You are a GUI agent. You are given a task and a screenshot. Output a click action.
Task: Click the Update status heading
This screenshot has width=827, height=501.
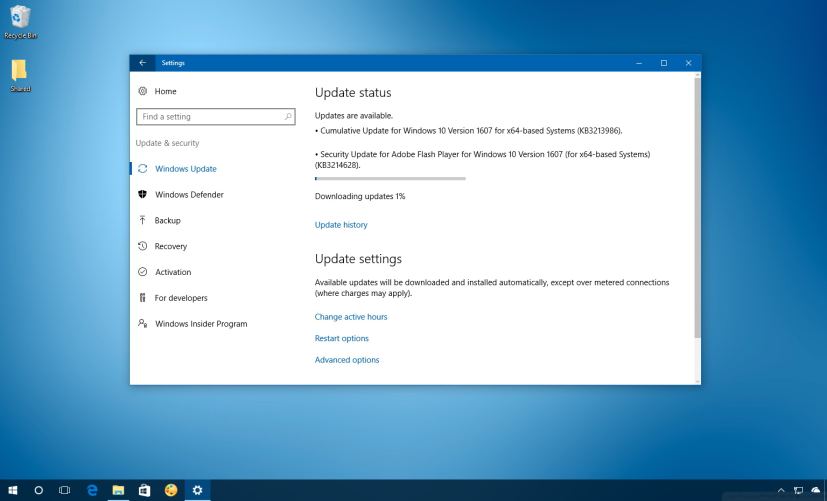coord(353,92)
